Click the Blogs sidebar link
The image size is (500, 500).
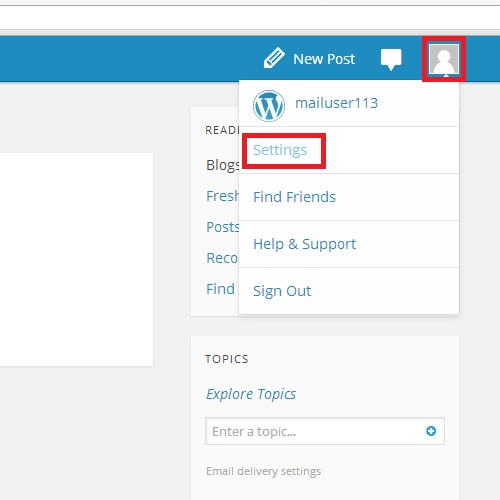tap(222, 165)
